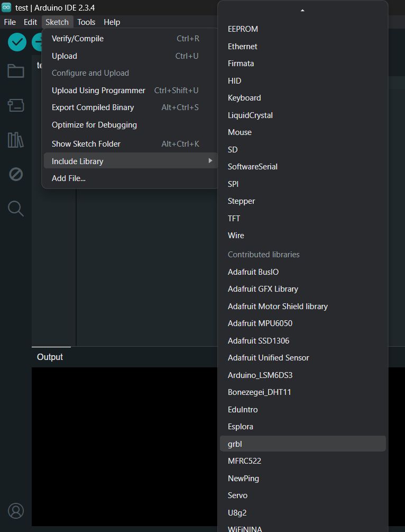
Task: Include the EEPROM library
Action: pyautogui.click(x=302, y=29)
